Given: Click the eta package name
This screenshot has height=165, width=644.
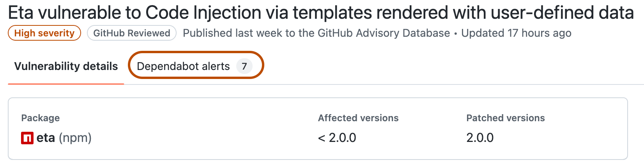Looking at the screenshot, I should (x=46, y=138).
